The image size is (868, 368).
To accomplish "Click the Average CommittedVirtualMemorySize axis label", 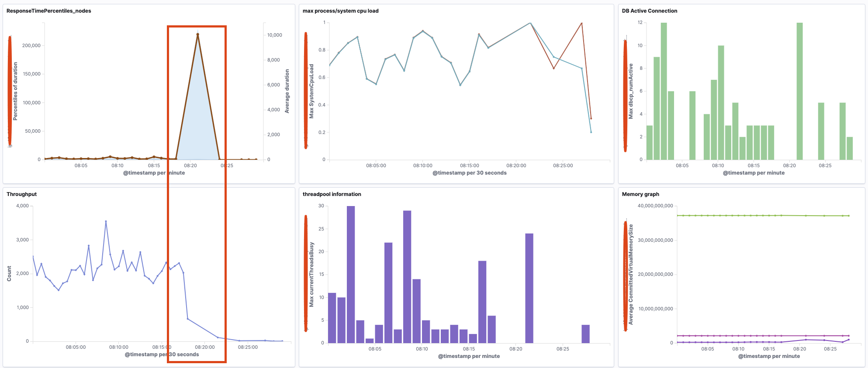I will pyautogui.click(x=630, y=275).
